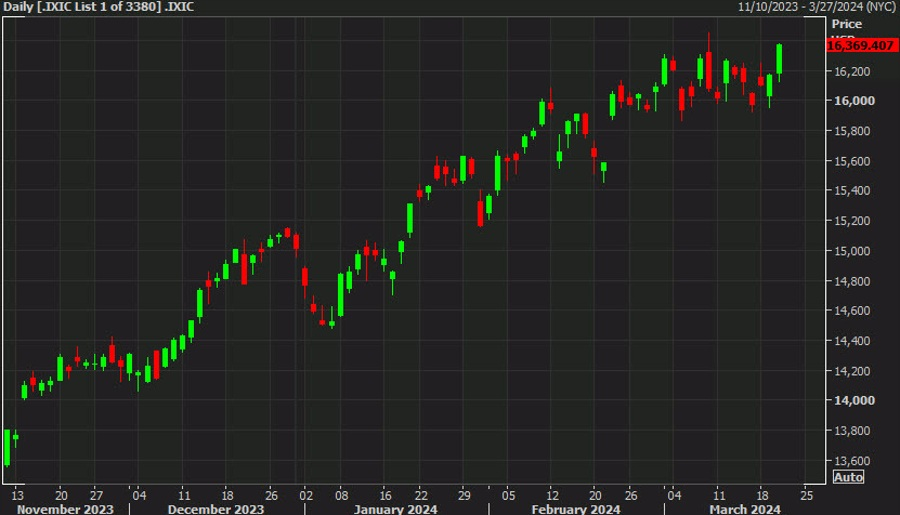Click the 15,000 price axis label
900x515 pixels.
click(x=852, y=251)
